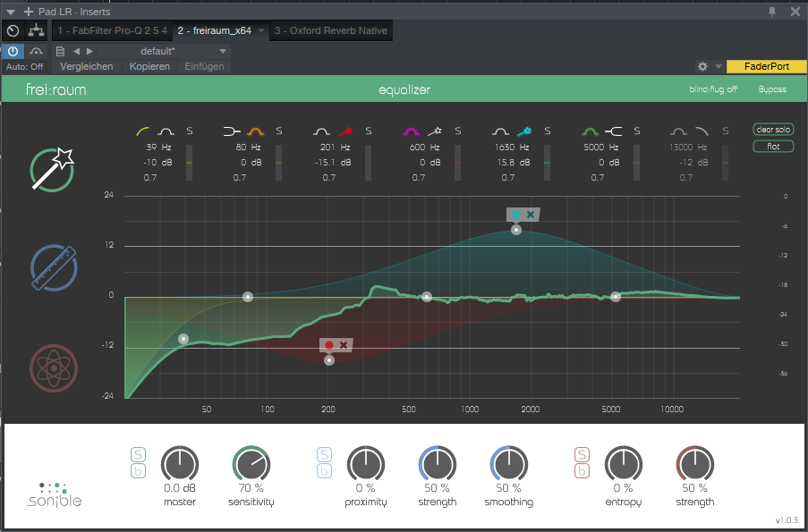Select yellow low-cut filter type for 39 Hz band

(x=143, y=131)
